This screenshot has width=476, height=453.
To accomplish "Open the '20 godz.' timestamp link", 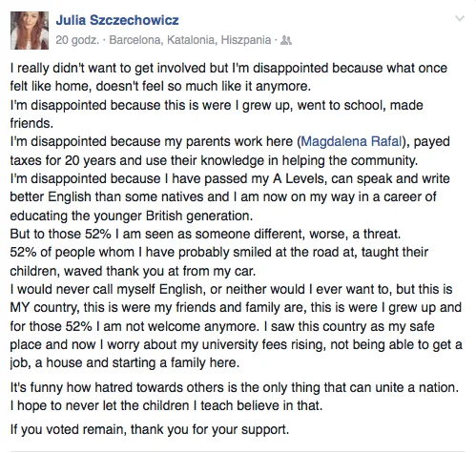I will (77, 40).
